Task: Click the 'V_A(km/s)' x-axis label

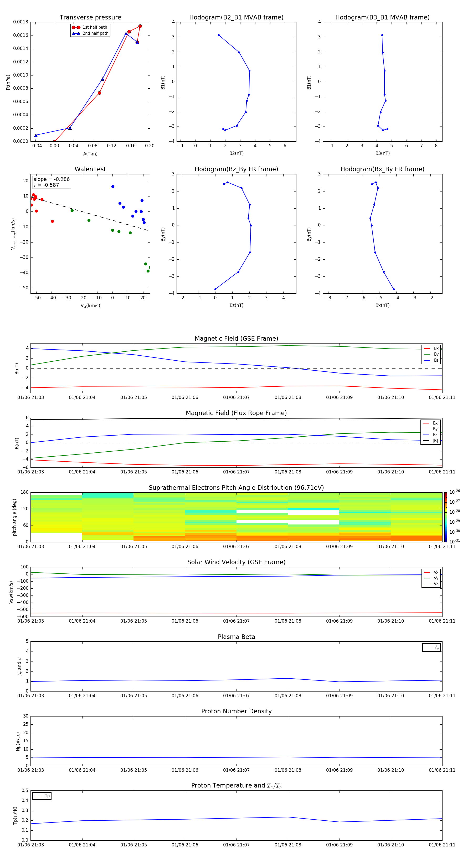Action: tap(90, 306)
